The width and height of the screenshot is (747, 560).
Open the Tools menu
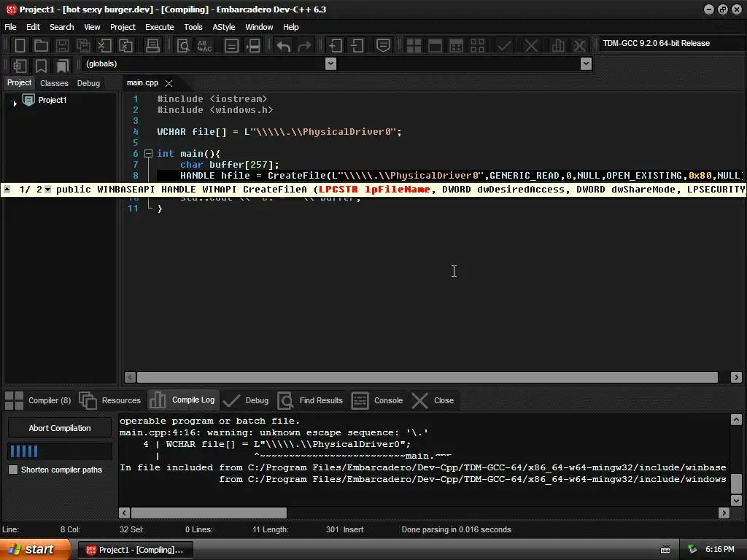point(193,27)
